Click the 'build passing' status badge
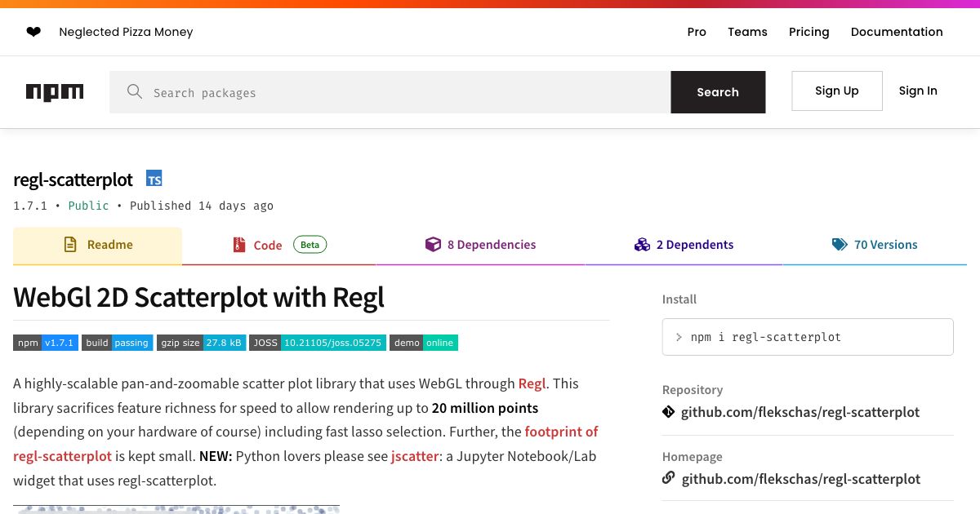Screen dimensions: 980x514 (117, 343)
